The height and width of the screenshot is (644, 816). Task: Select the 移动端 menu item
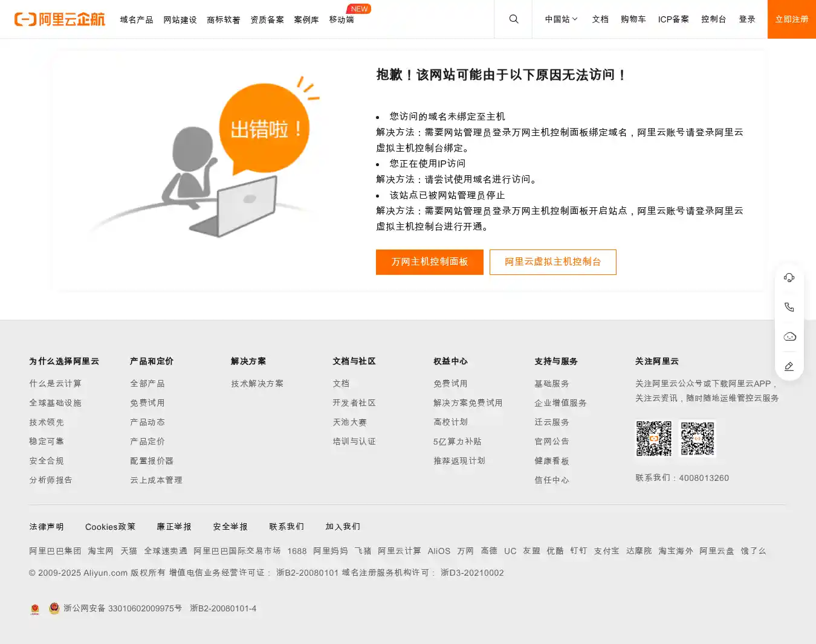click(342, 20)
